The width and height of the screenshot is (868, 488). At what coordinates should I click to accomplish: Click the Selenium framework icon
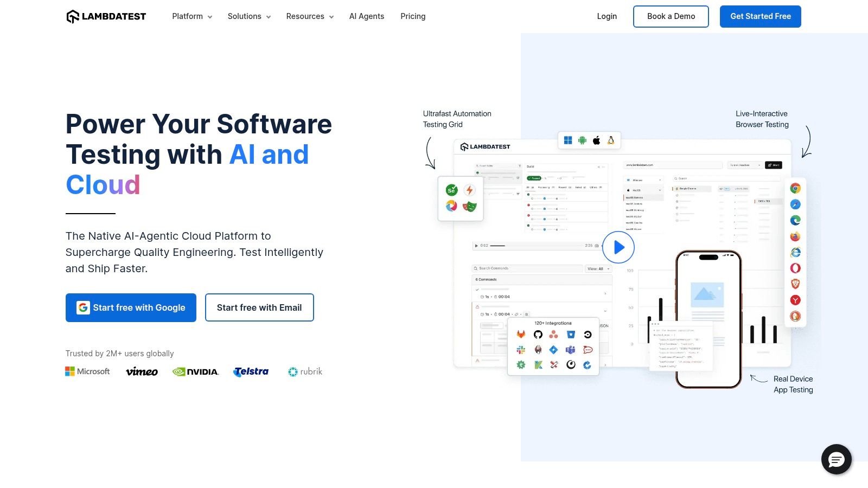(x=451, y=190)
